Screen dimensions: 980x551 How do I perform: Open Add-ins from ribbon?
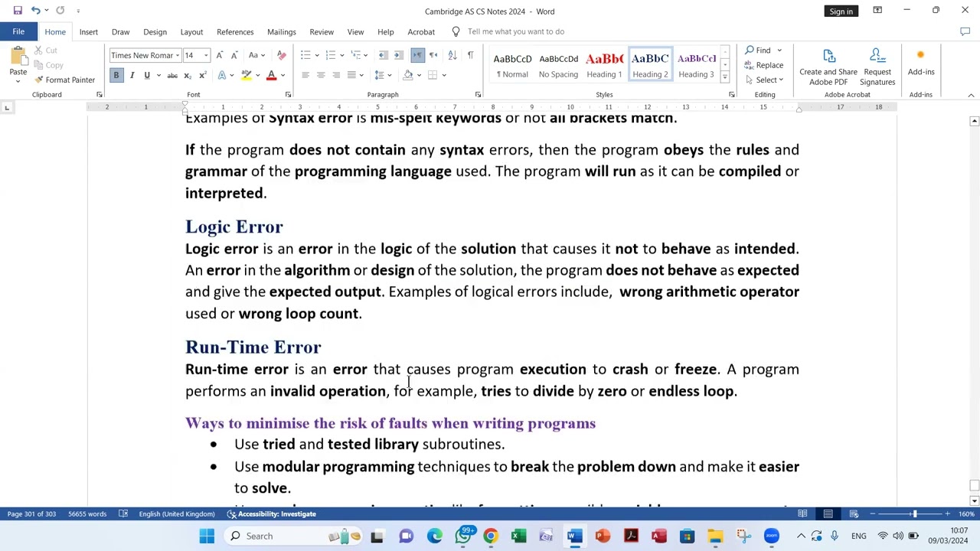pyautogui.click(x=921, y=63)
